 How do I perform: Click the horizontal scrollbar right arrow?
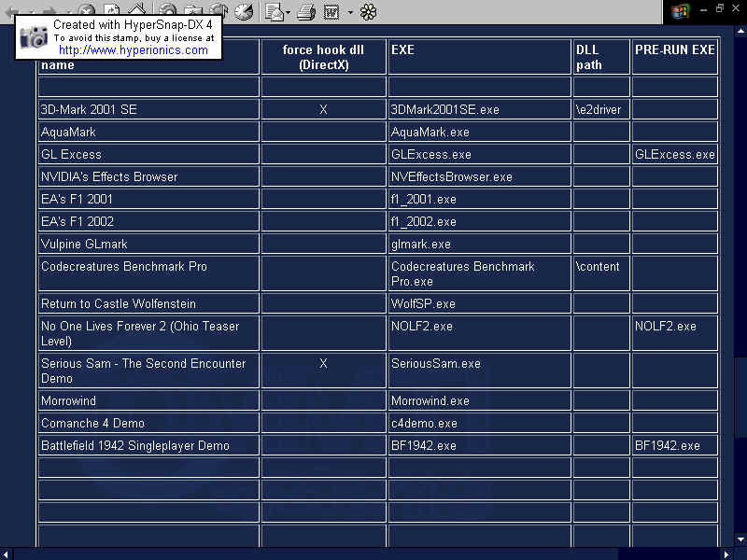tap(726, 554)
